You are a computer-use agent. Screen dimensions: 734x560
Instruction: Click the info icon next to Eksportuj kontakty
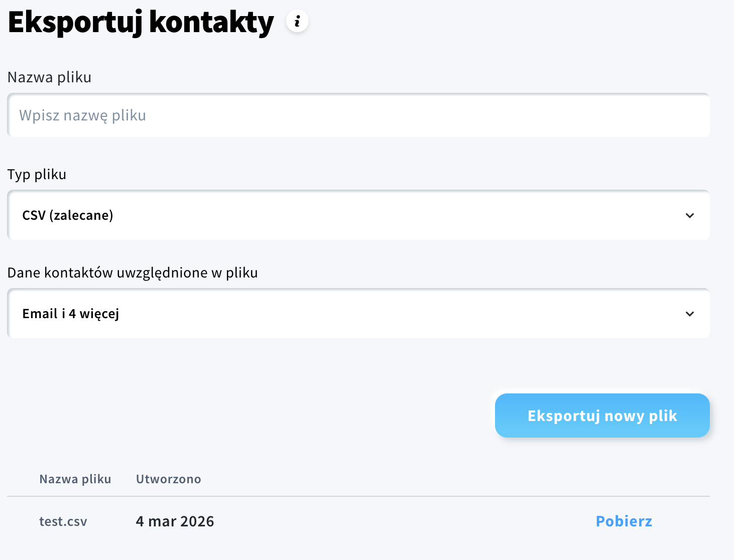click(297, 21)
